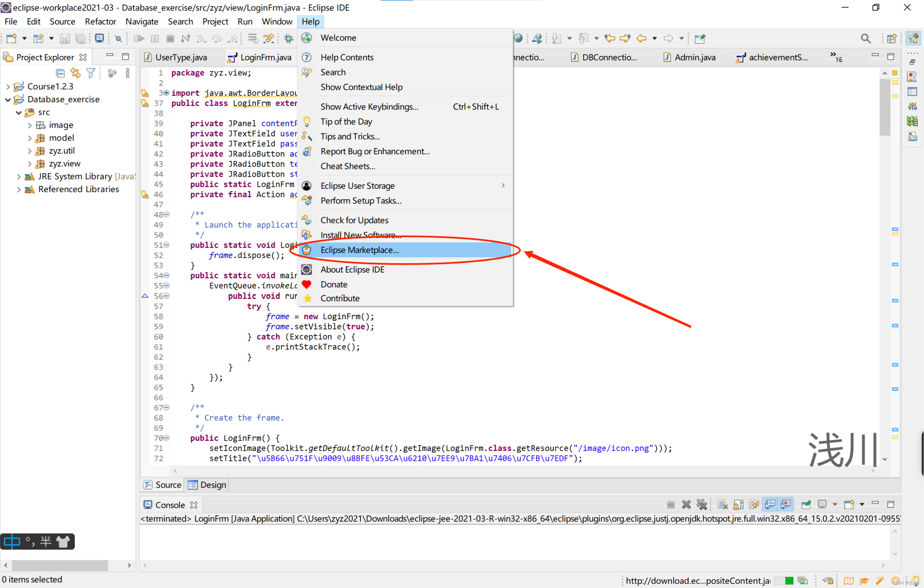The image size is (924, 588).
Task: Open the Back history dropdown arrow
Action: [654, 39]
